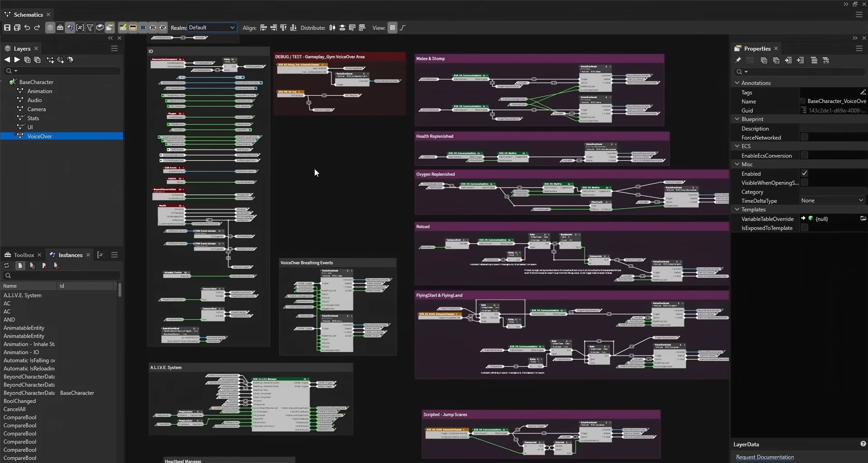868x463 pixels.
Task: Click the folder icon beside VariableTableOverride
Action: tap(863, 219)
